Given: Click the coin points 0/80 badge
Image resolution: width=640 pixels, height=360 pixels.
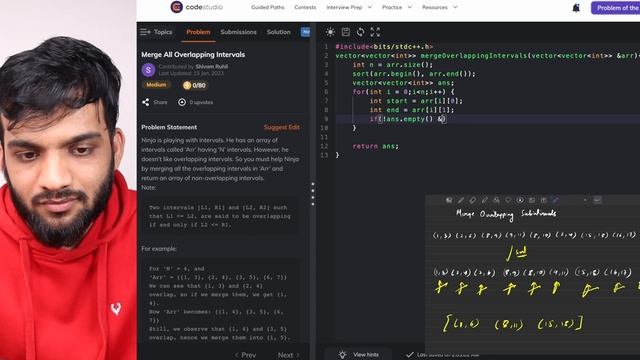Looking at the screenshot, I should (194, 85).
